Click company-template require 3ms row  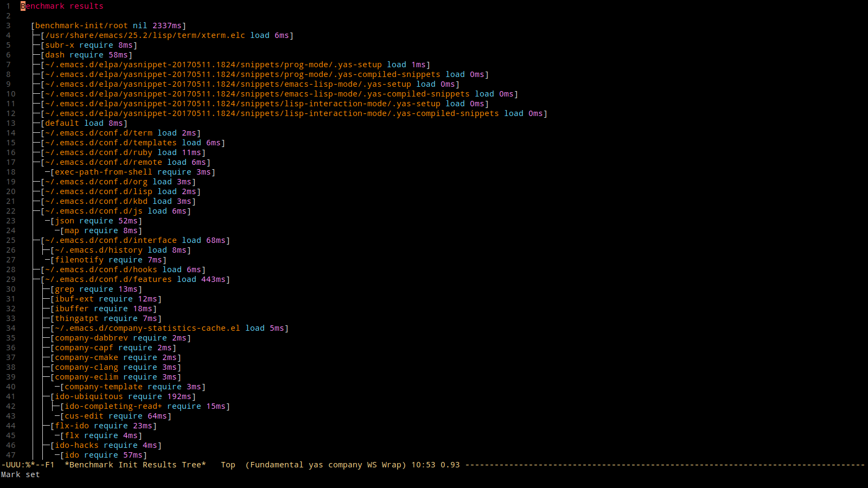pyautogui.click(x=133, y=387)
